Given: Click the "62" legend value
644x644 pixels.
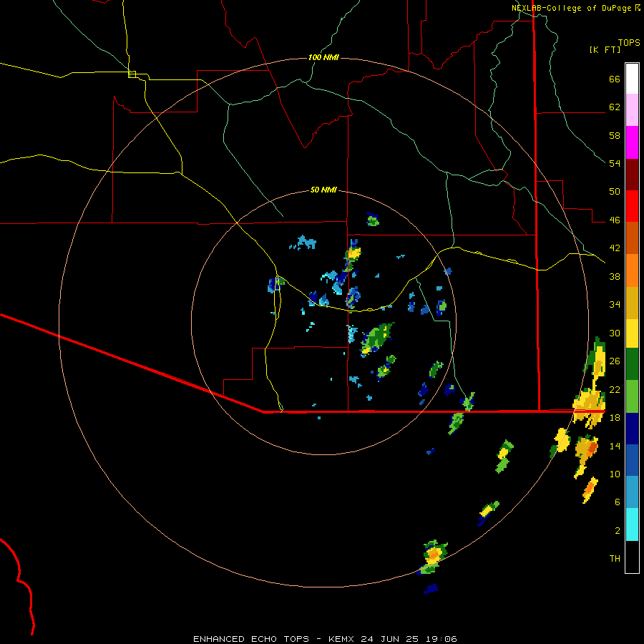Looking at the screenshot, I should coord(615,107).
